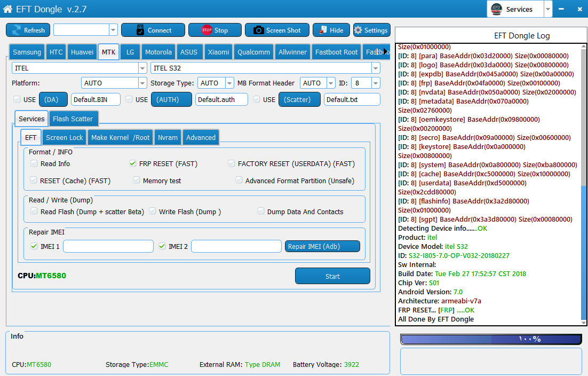Enable RESET (Cache) (FAST) checkbox
The height and width of the screenshot is (376, 588).
coord(34,180)
